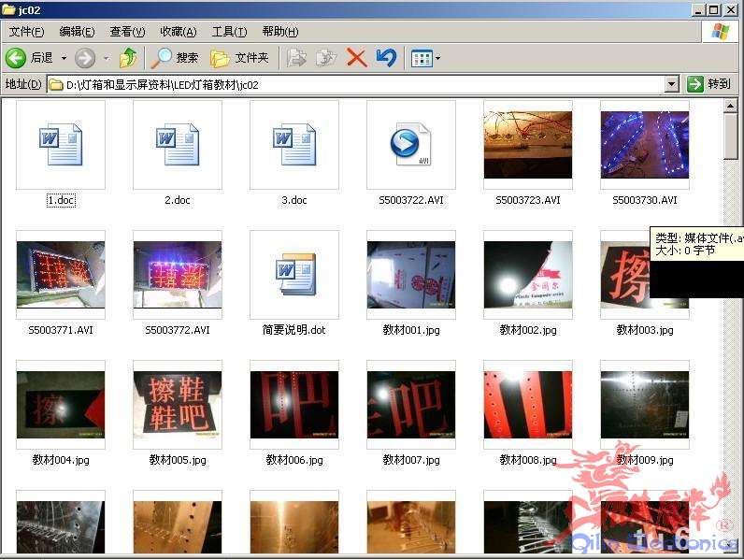Open the Edit (编辑) menu
The image size is (744, 560).
tap(77, 32)
